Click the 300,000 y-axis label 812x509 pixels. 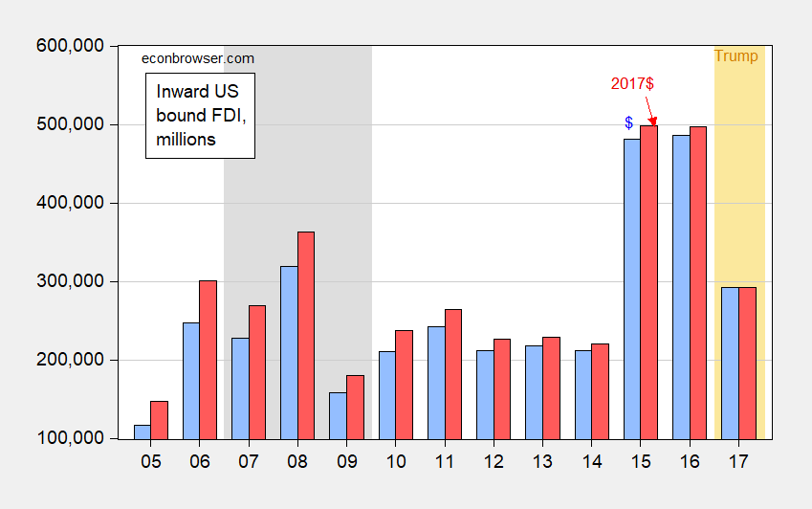pyautogui.click(x=71, y=281)
